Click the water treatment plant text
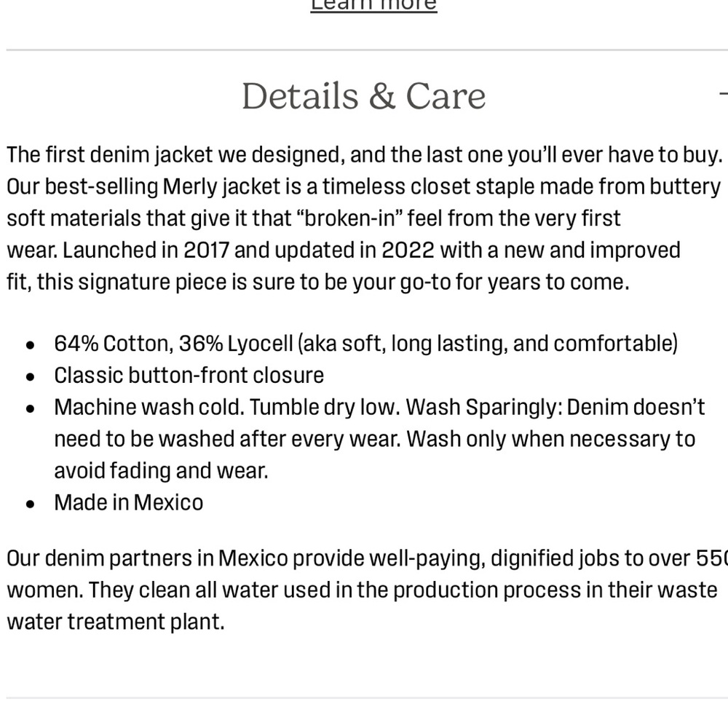Viewport: 728px width, 728px height. (116, 622)
